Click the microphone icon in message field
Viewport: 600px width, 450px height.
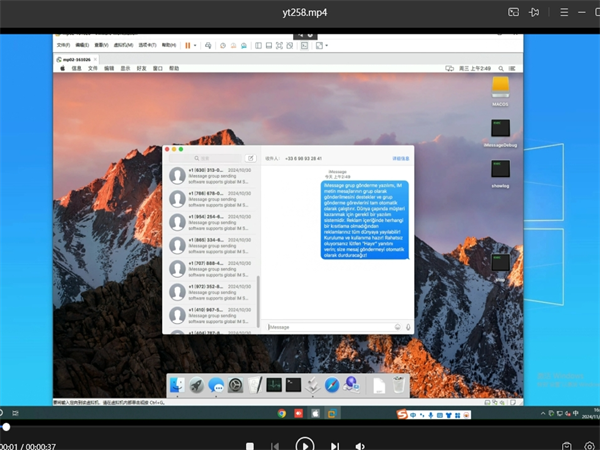pyautogui.click(x=408, y=326)
